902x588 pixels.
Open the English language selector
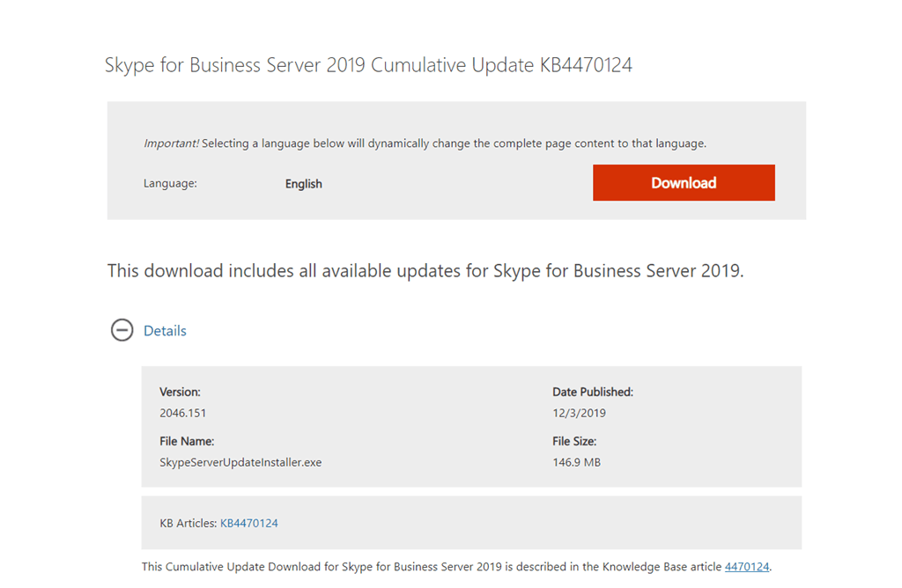tap(304, 184)
